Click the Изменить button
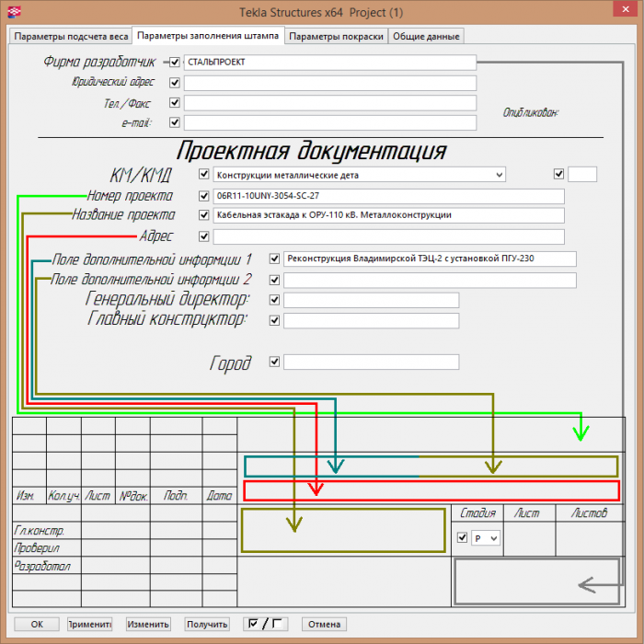The height and width of the screenshot is (644, 644). coord(148,624)
